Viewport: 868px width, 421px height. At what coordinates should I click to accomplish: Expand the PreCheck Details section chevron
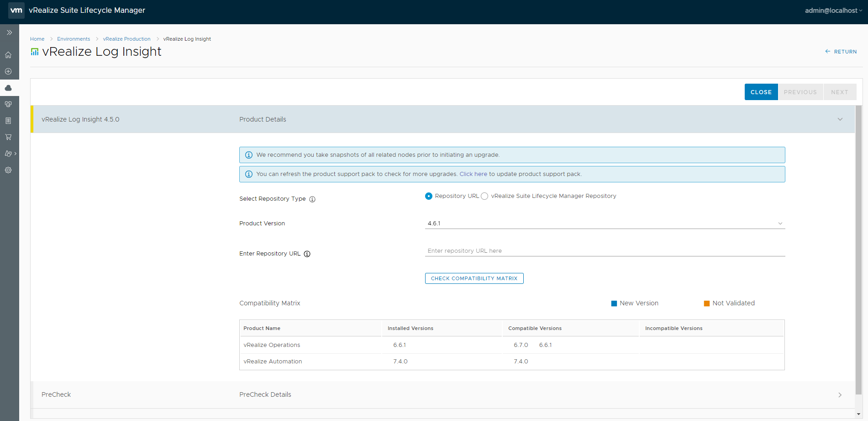(x=840, y=395)
